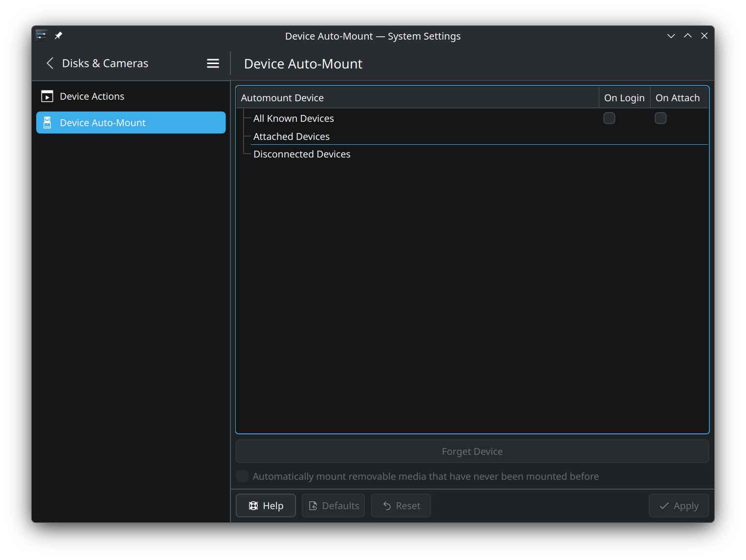This screenshot has width=746, height=560.
Task: Select the Attached Devices tree row
Action: point(292,136)
